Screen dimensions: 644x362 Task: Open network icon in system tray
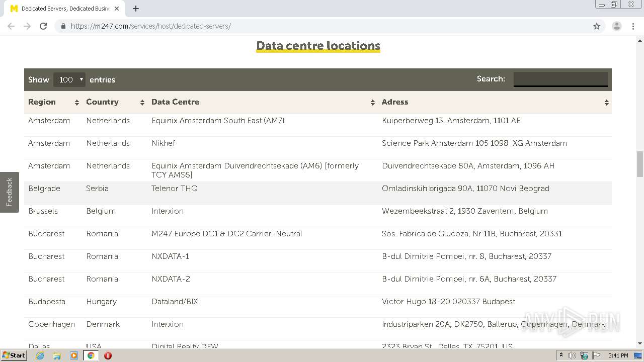[x=584, y=355]
